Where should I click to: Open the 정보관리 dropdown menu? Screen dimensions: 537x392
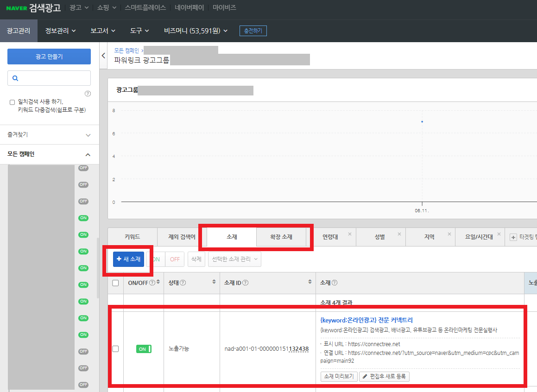61,31
